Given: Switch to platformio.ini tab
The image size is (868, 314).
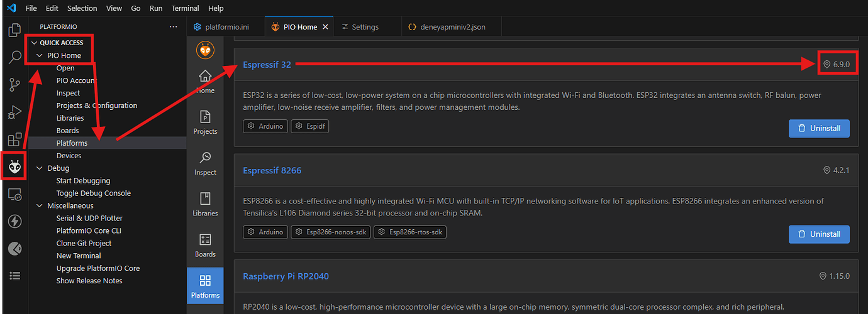Looking at the screenshot, I should click(x=226, y=27).
